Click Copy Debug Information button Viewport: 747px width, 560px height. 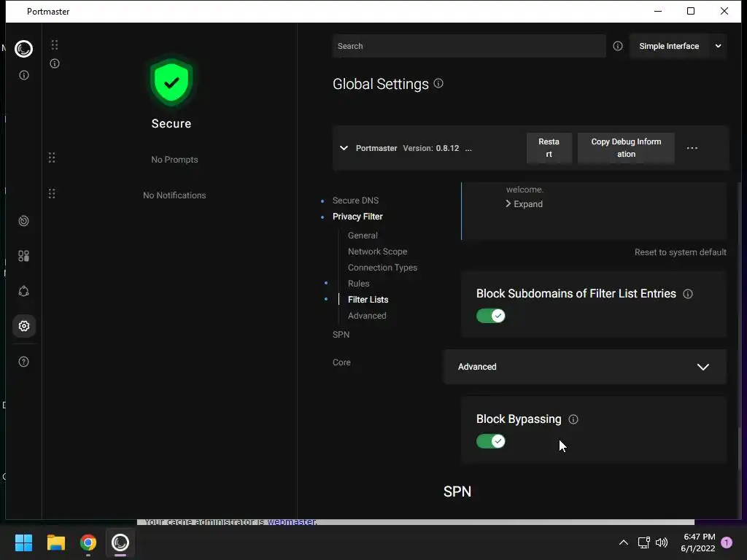(626, 148)
